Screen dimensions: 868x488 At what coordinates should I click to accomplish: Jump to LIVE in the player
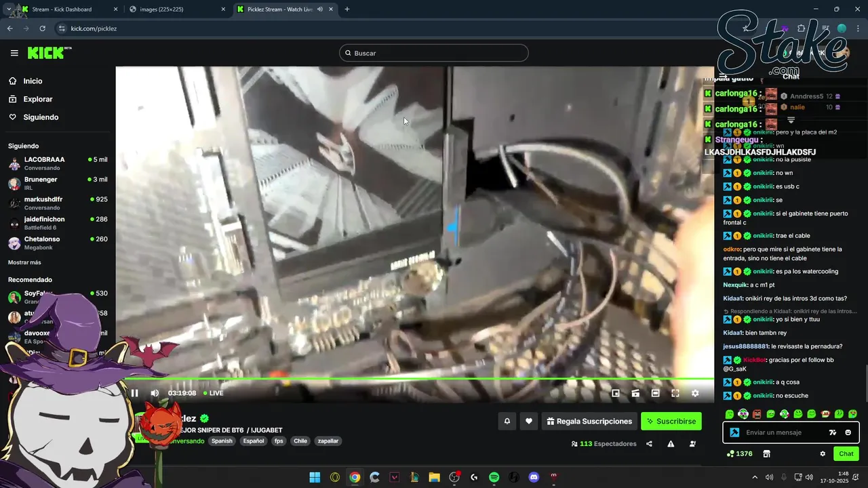214,393
